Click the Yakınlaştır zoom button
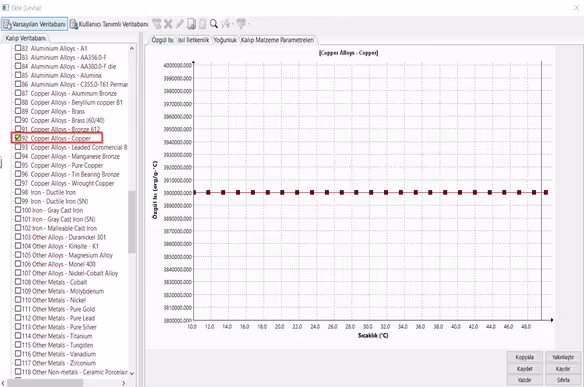Screen dimensions: 584x387 tap(563, 357)
